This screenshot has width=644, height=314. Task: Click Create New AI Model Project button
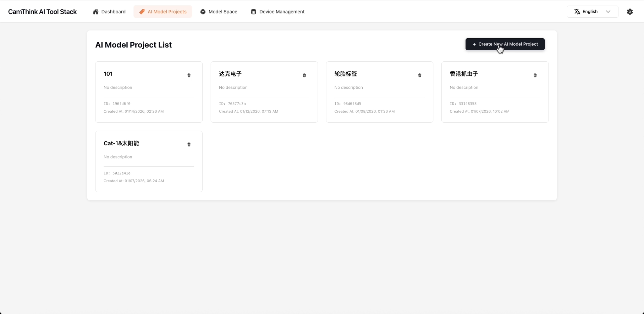[505, 44]
